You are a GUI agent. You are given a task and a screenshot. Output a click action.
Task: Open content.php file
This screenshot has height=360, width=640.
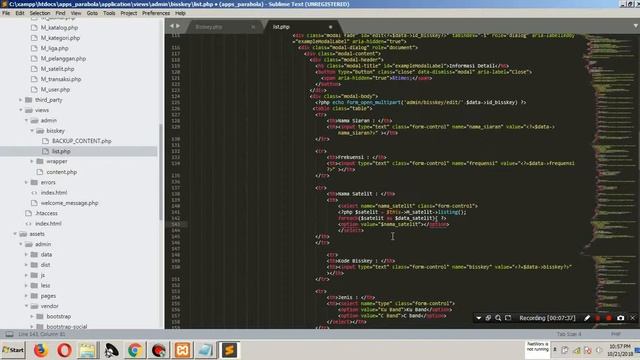(62, 172)
